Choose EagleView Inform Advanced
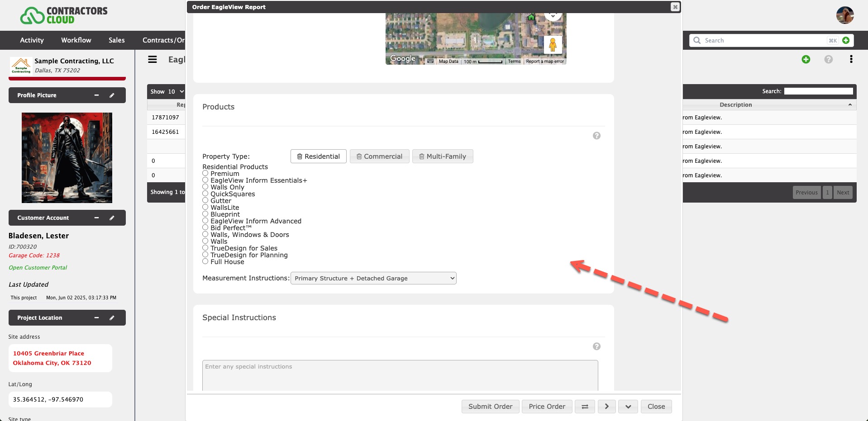Image resolution: width=868 pixels, height=421 pixels. click(205, 221)
